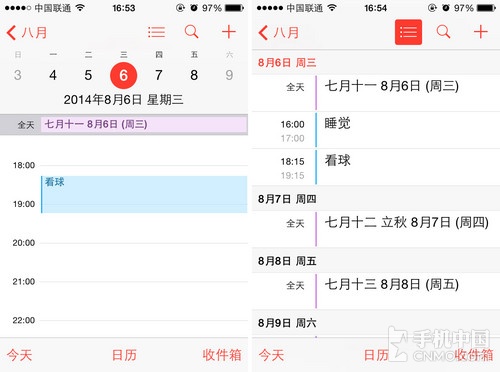This screenshot has width=500, height=372.
Task: Tap 今天 in left screen
Action: click(19, 355)
